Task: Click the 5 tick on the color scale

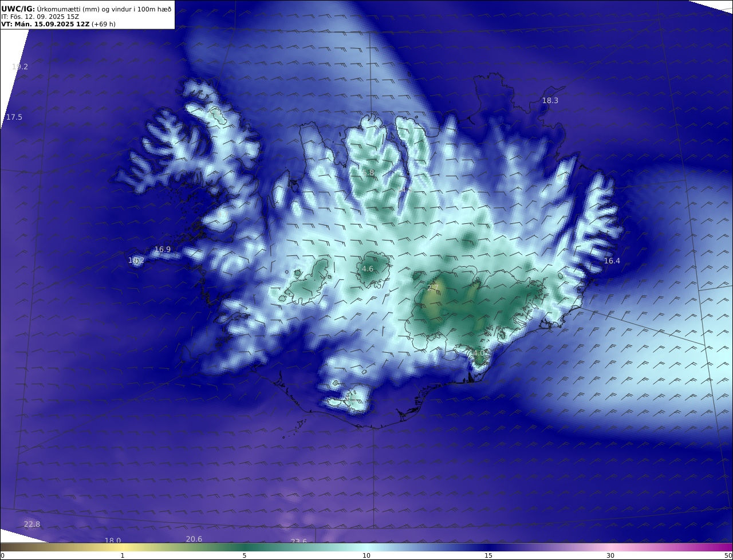Action: (x=245, y=555)
